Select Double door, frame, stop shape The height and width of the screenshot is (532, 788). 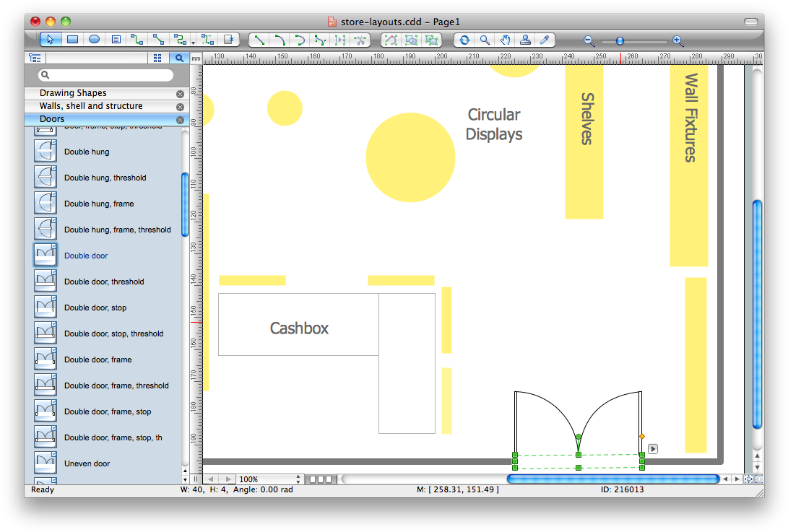[x=46, y=411]
